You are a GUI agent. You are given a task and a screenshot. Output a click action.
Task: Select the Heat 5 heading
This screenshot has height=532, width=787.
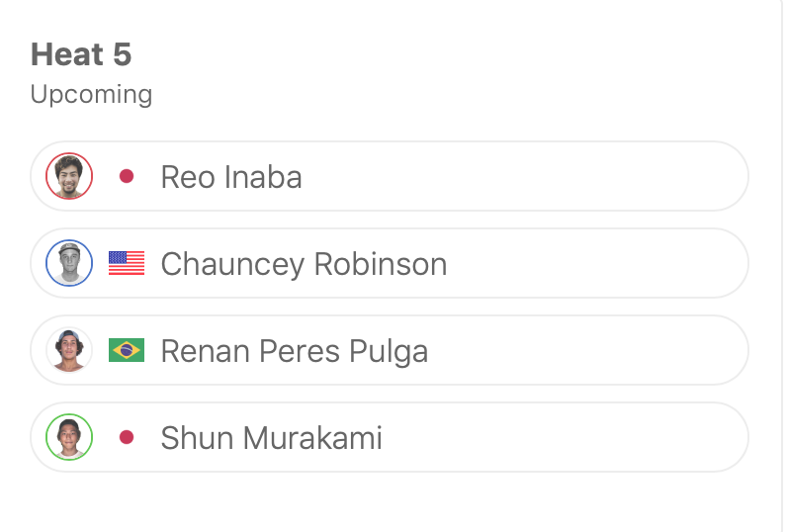pyautogui.click(x=81, y=55)
